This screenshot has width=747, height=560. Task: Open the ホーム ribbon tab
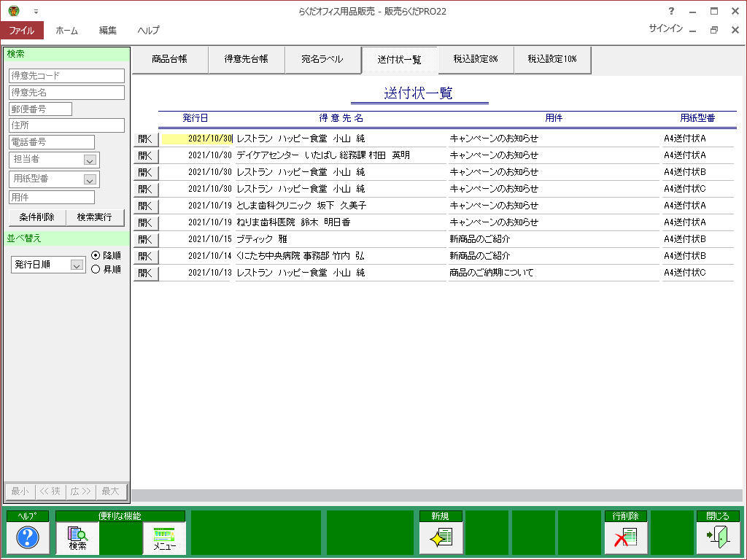[66, 30]
